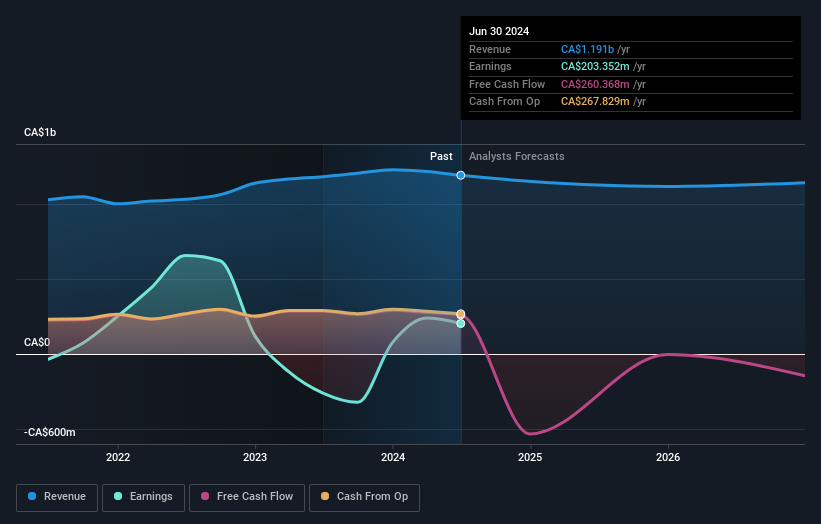The width and height of the screenshot is (821, 524).
Task: Click the CA$260.368m free cash flow value
Action: pos(595,84)
